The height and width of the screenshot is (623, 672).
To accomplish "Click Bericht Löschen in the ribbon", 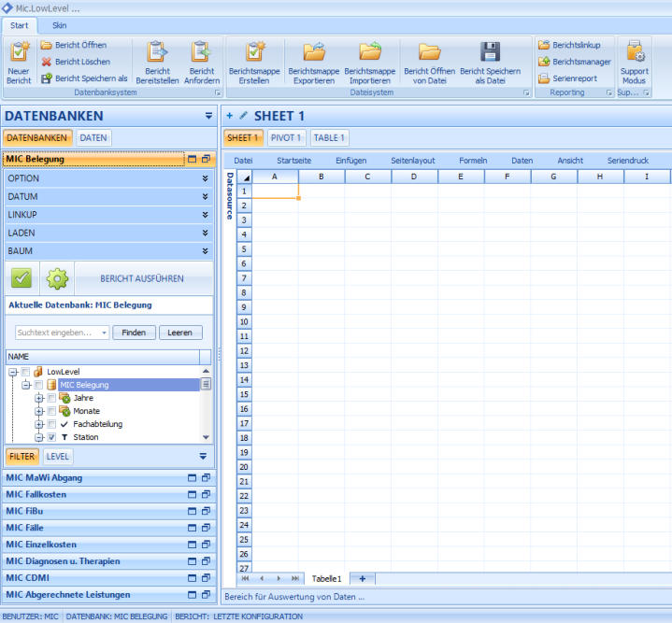I will 75,62.
